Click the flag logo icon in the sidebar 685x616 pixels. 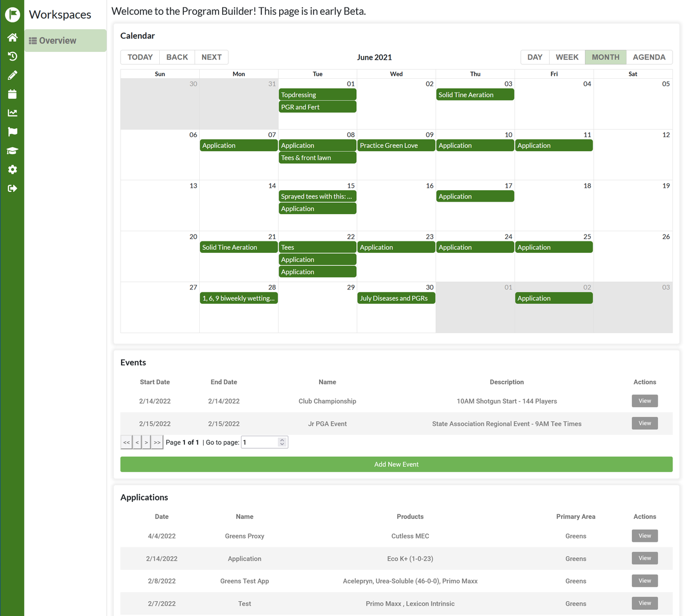[x=13, y=15]
